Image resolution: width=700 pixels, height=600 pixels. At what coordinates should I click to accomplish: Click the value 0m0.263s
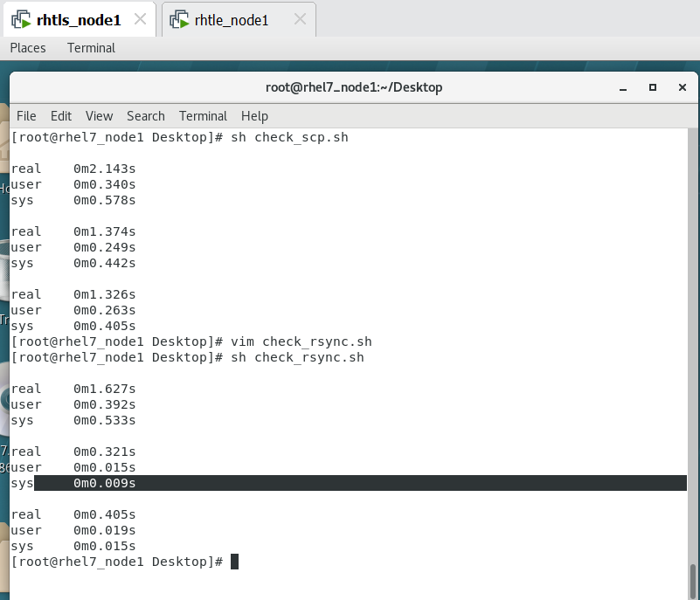(x=105, y=310)
